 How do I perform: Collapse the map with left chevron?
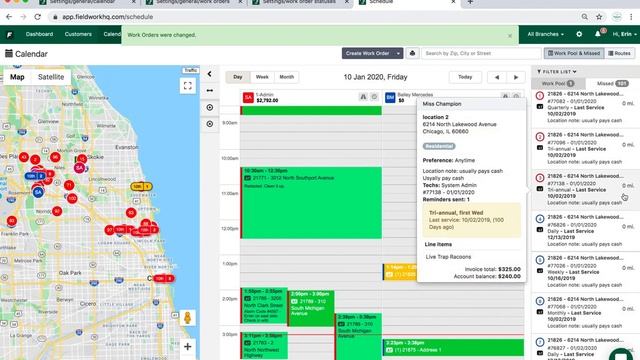(209, 74)
